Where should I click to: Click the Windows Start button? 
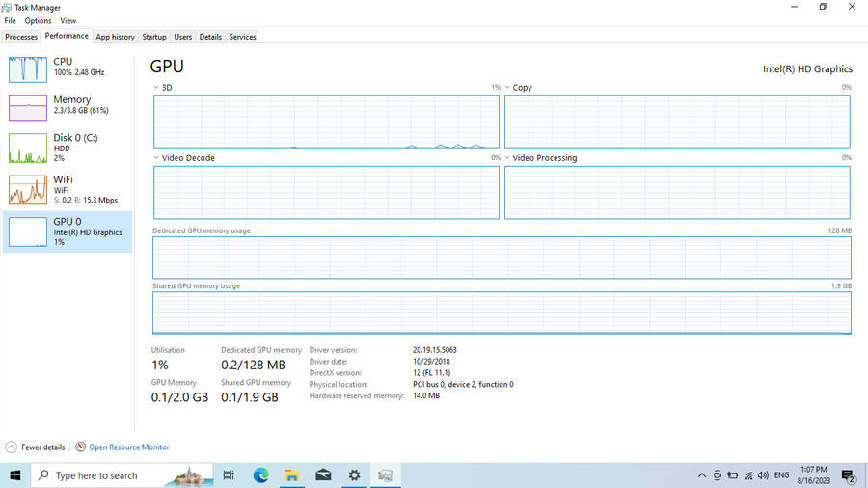pos(15,475)
